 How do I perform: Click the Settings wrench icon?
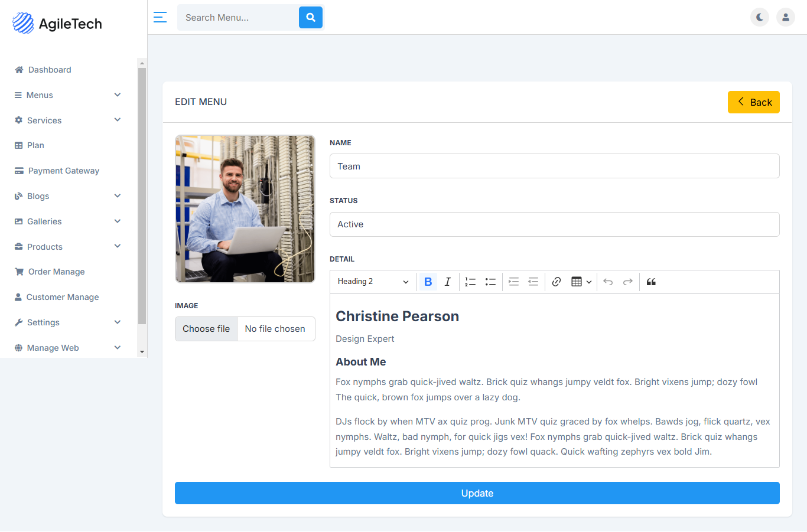click(x=18, y=322)
